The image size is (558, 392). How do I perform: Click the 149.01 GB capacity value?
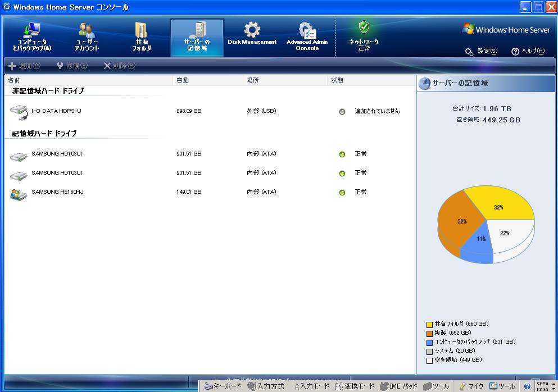coord(189,192)
